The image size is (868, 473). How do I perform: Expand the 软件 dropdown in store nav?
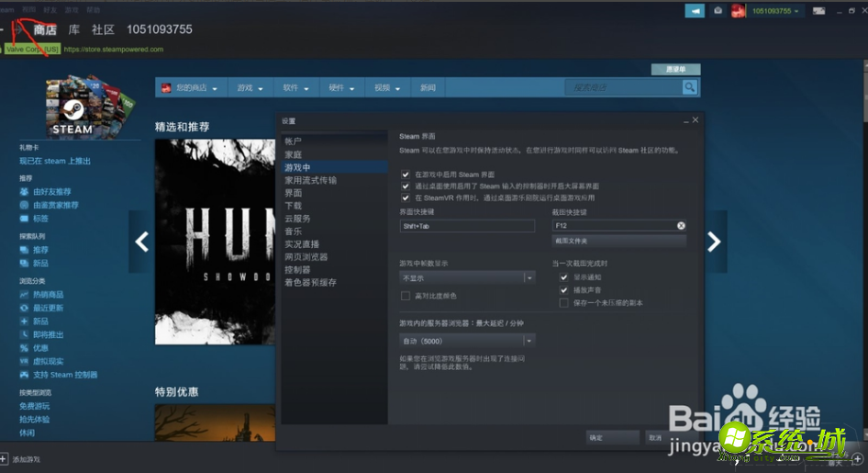[x=295, y=87]
